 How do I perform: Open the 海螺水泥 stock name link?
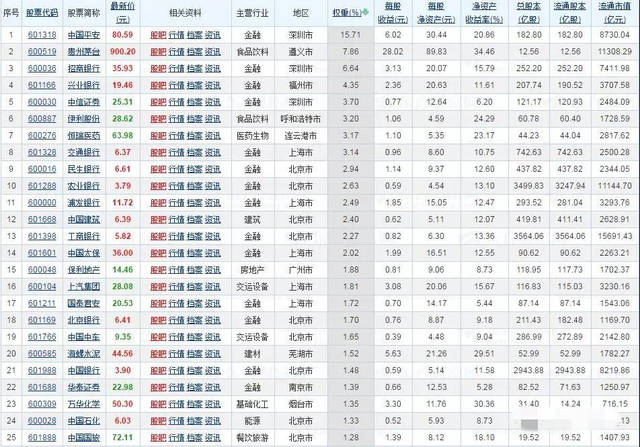tap(84, 354)
